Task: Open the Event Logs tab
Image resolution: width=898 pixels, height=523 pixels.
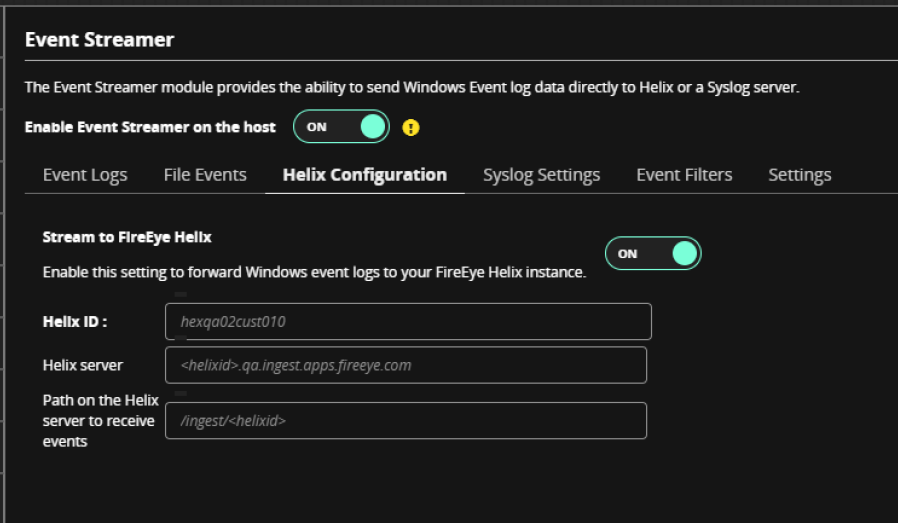Action: [85, 175]
